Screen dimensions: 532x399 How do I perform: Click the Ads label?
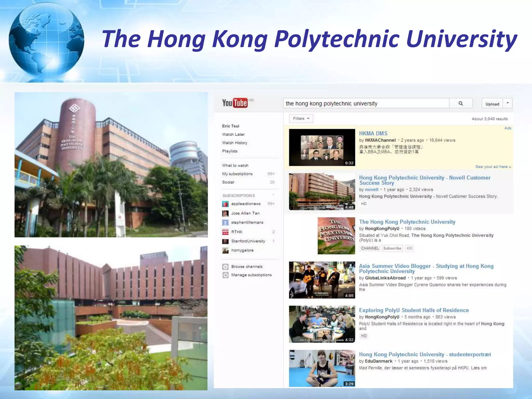[508, 128]
